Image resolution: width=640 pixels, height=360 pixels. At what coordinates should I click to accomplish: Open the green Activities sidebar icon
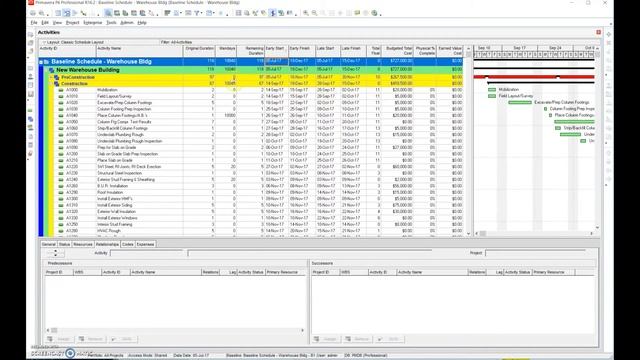coord(31,111)
